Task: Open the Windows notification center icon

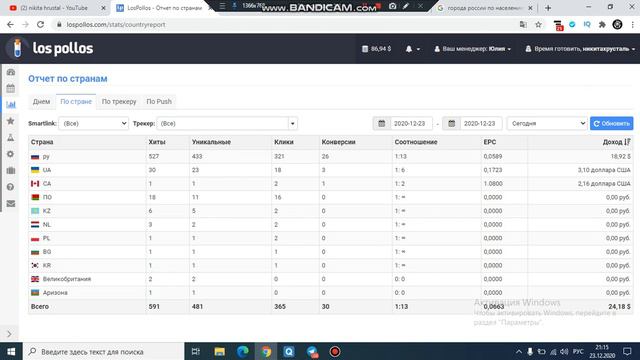Action: [627, 351]
